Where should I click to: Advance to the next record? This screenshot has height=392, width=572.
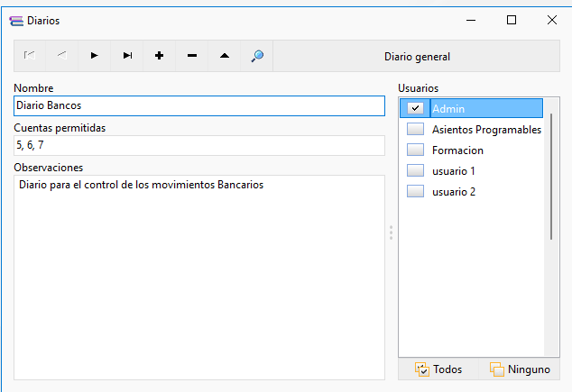pyautogui.click(x=94, y=56)
